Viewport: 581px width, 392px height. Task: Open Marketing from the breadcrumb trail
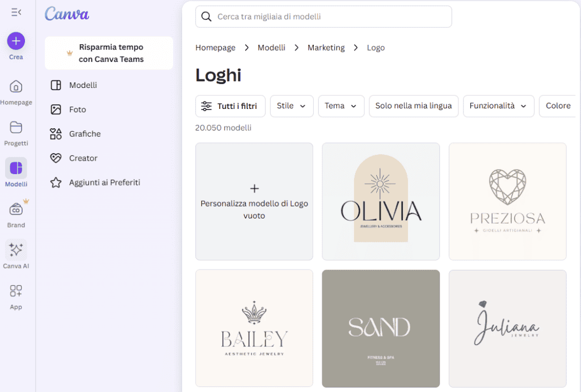[x=326, y=48]
